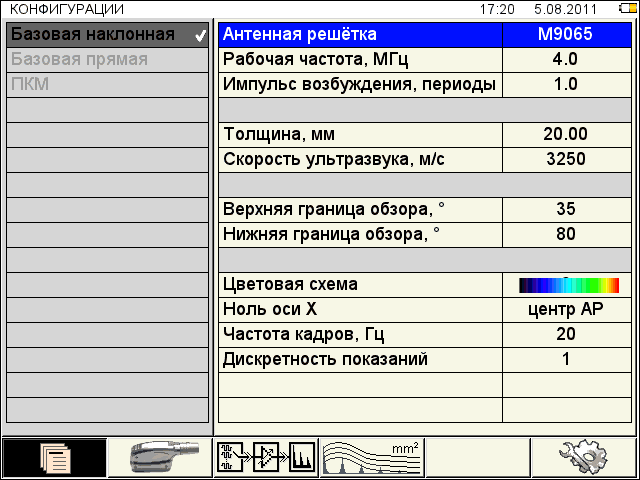
Task: Edit the thickness value 20.00
Action: pos(567,135)
